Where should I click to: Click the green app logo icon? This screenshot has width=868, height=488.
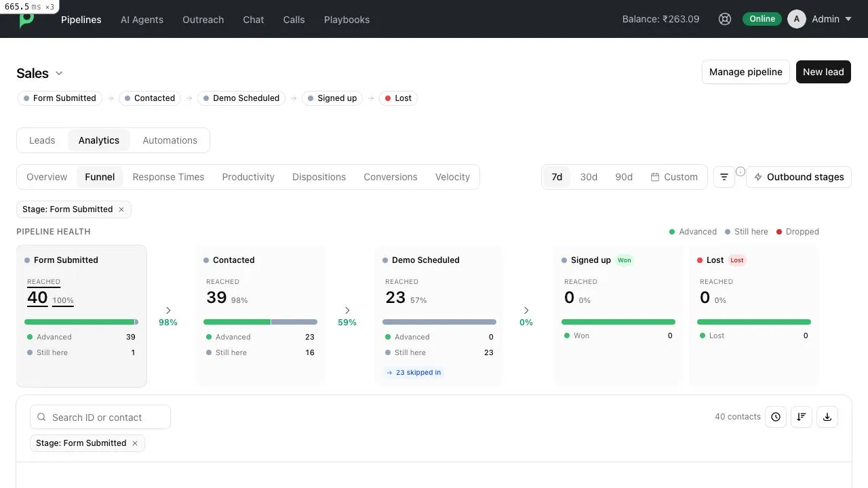26,20
